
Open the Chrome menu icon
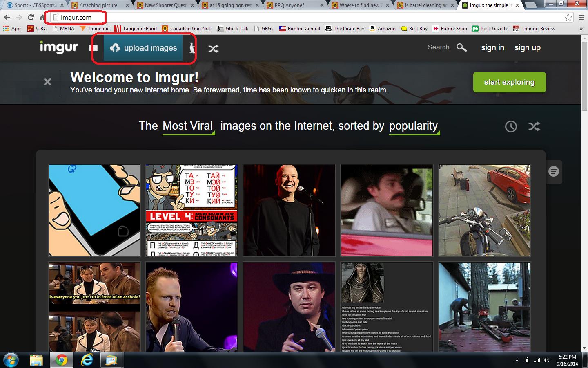pos(581,17)
